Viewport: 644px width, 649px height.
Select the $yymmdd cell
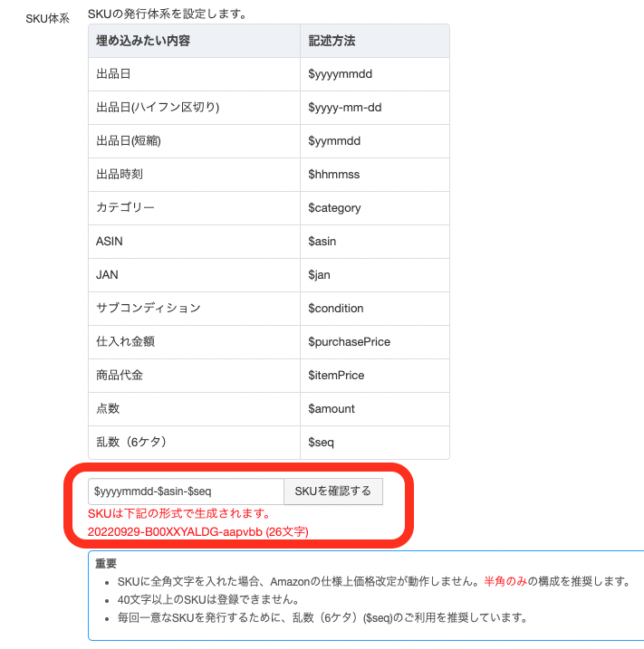tap(375, 141)
